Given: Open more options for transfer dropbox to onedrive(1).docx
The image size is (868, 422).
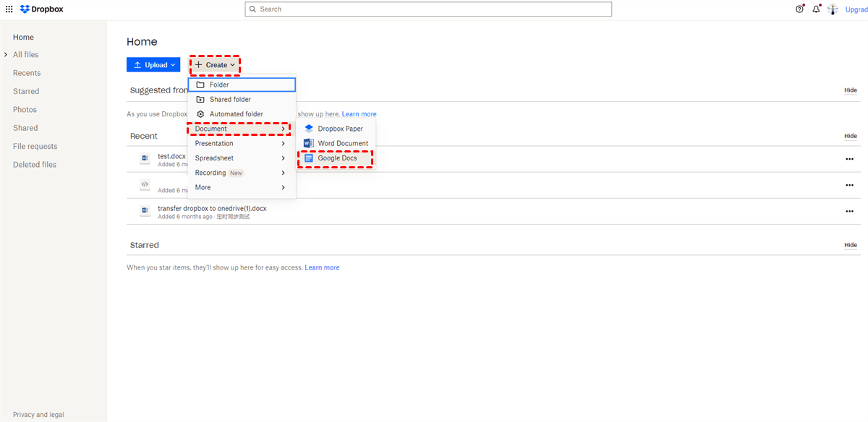Looking at the screenshot, I should [850, 211].
